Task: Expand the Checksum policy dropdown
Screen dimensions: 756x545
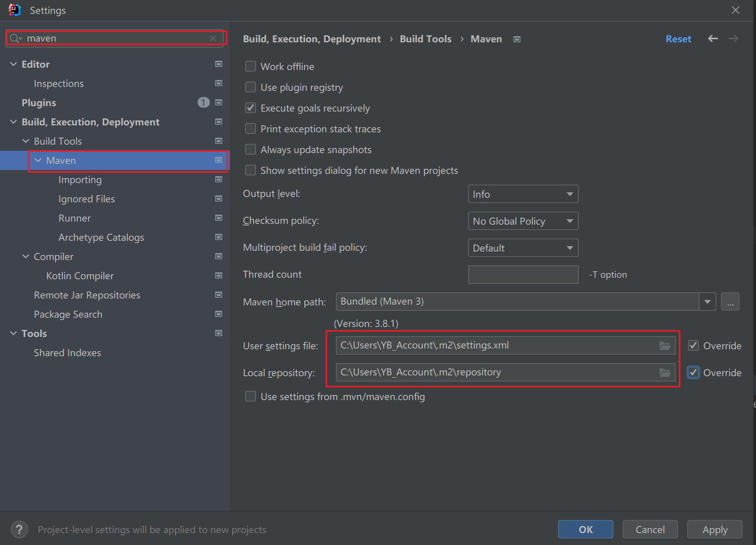Action: (569, 221)
